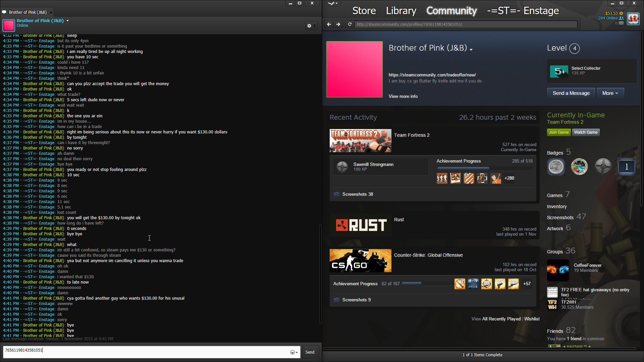Click the browser back arrow
Image resolution: width=644 pixels, height=362 pixels.
329,24
